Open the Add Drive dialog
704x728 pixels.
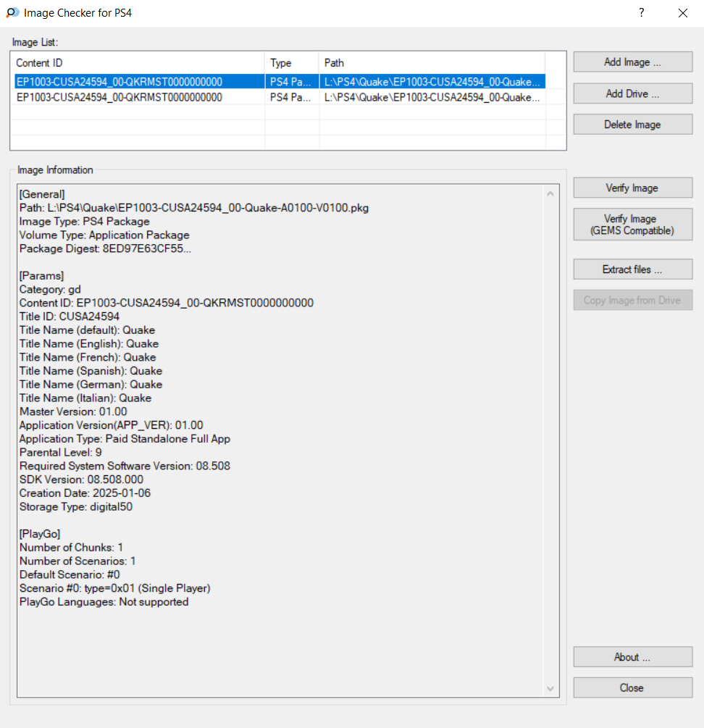[x=632, y=93]
